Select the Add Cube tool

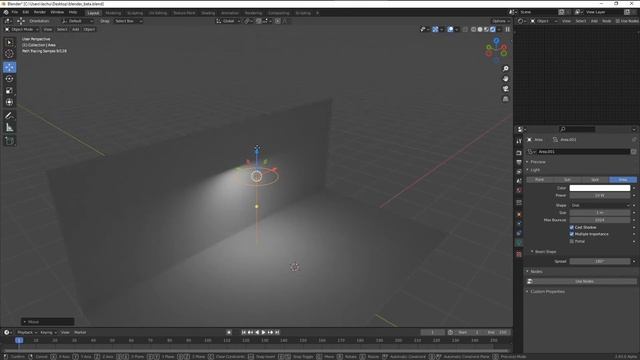coord(9,141)
